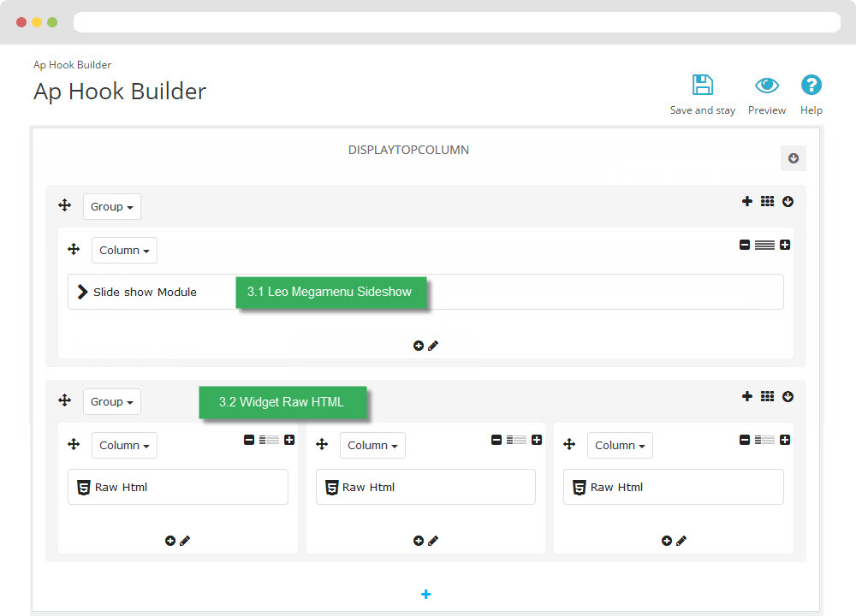The width and height of the screenshot is (856, 616).
Task: Edit the Slide show column with the pencil
Action: point(433,346)
